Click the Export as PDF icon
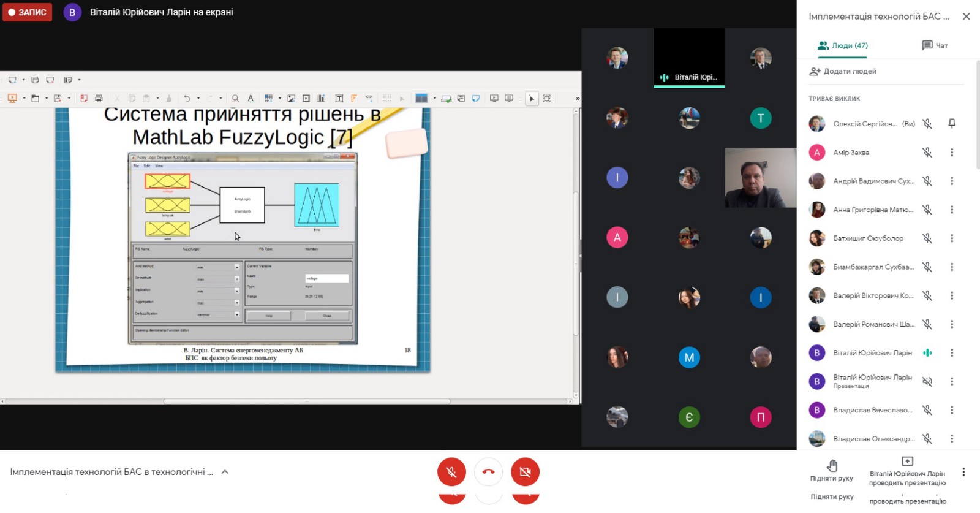This screenshot has width=980, height=513. click(84, 98)
